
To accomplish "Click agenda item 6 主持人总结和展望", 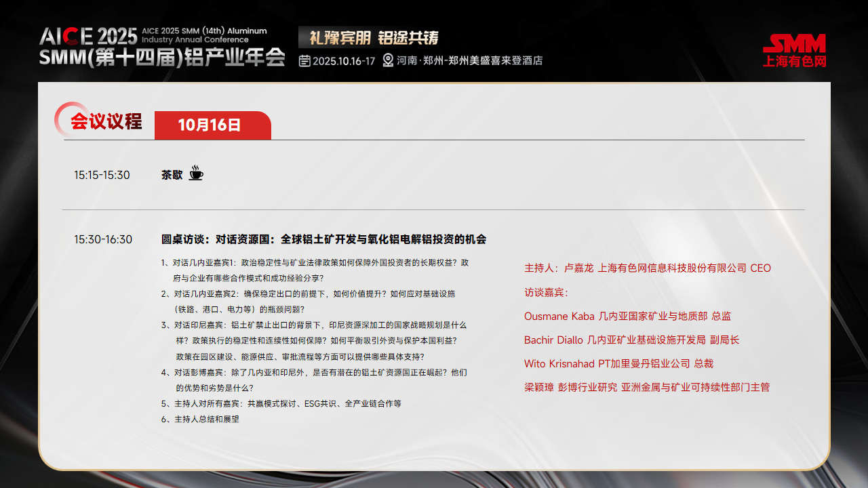I will (200, 419).
